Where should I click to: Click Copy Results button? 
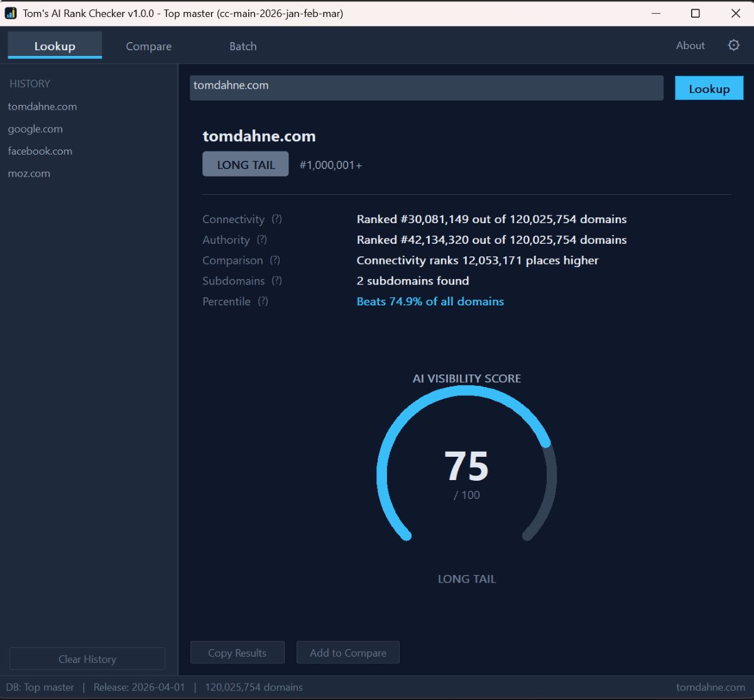237,653
